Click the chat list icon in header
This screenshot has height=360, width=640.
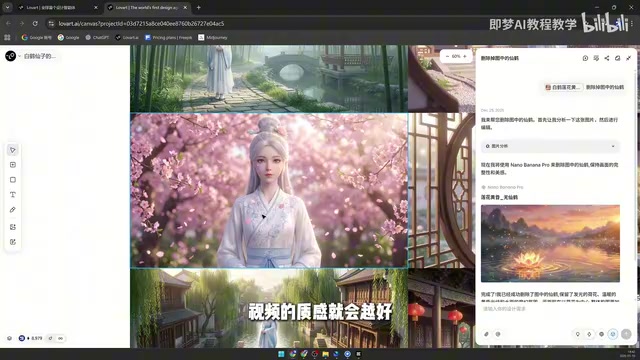click(596, 58)
